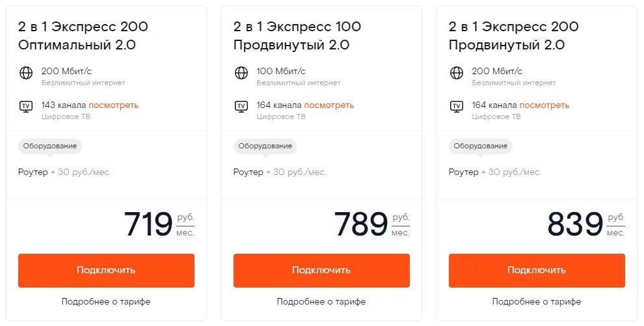The height and width of the screenshot is (326, 644).
Task: Click TV icon beside 143 канала
Action: tap(26, 106)
